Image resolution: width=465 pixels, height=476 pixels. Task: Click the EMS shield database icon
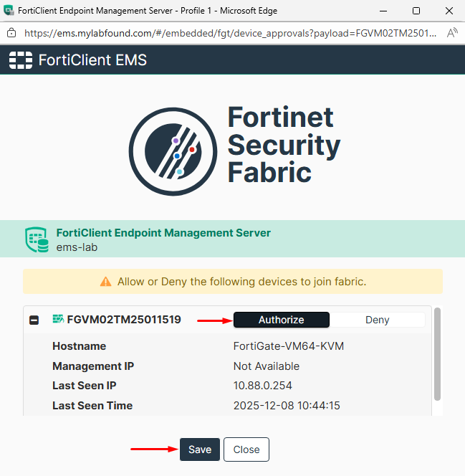(x=37, y=239)
